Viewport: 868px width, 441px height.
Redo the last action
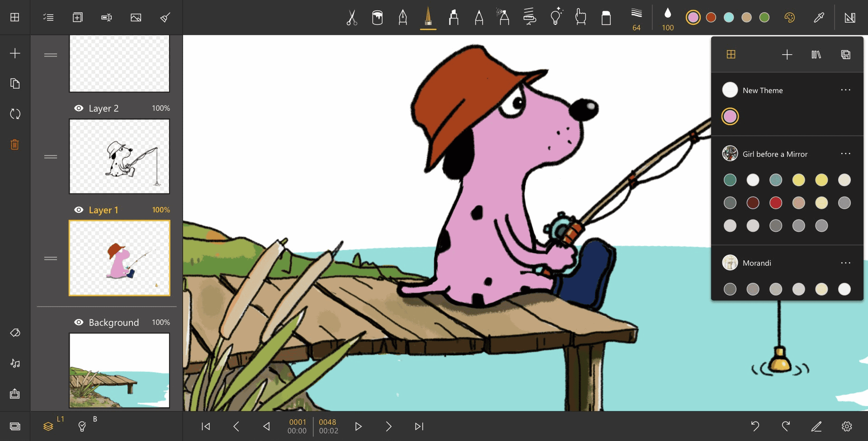[786, 426]
